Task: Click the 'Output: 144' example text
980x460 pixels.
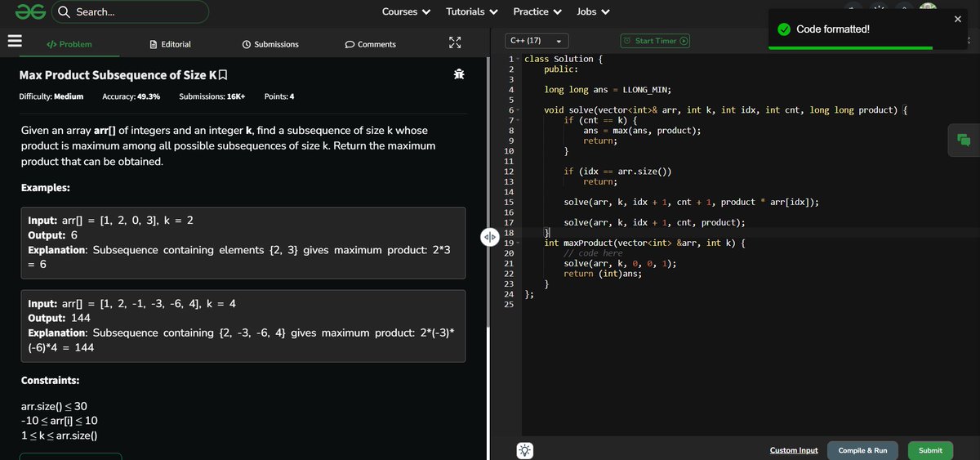Action: (x=59, y=318)
